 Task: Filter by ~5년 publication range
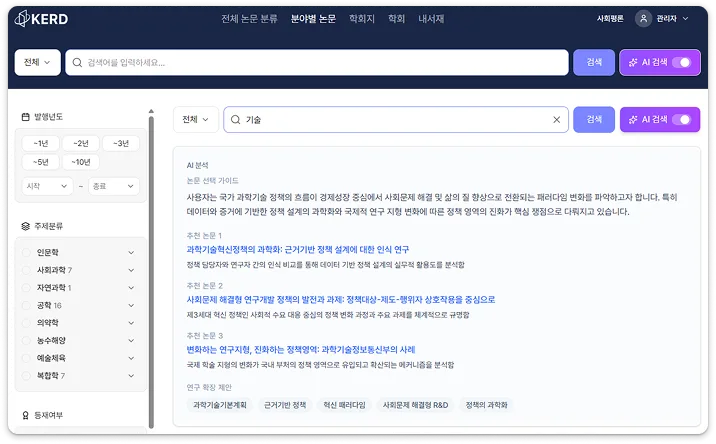coord(41,162)
